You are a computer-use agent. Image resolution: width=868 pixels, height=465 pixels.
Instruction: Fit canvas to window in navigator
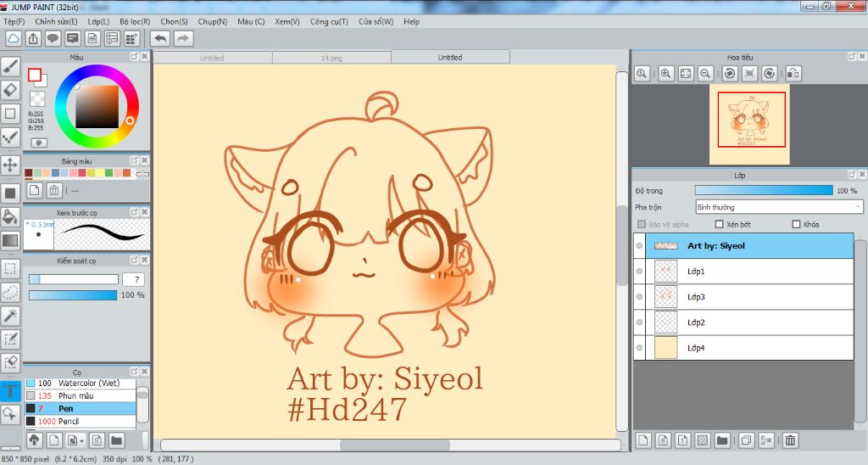[685, 73]
